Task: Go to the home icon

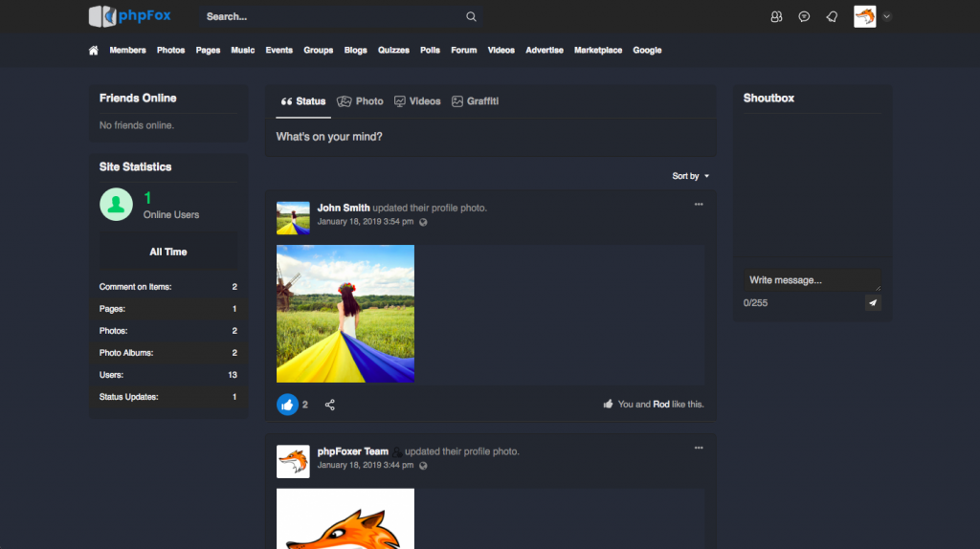Action: [x=93, y=51]
